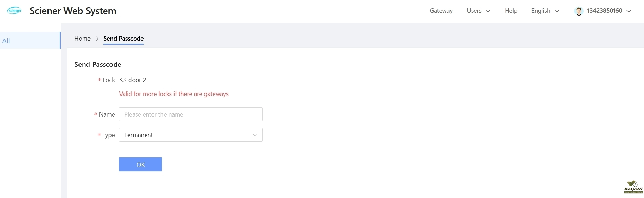
Task: Click the chevron next to Users
Action: tap(488, 11)
